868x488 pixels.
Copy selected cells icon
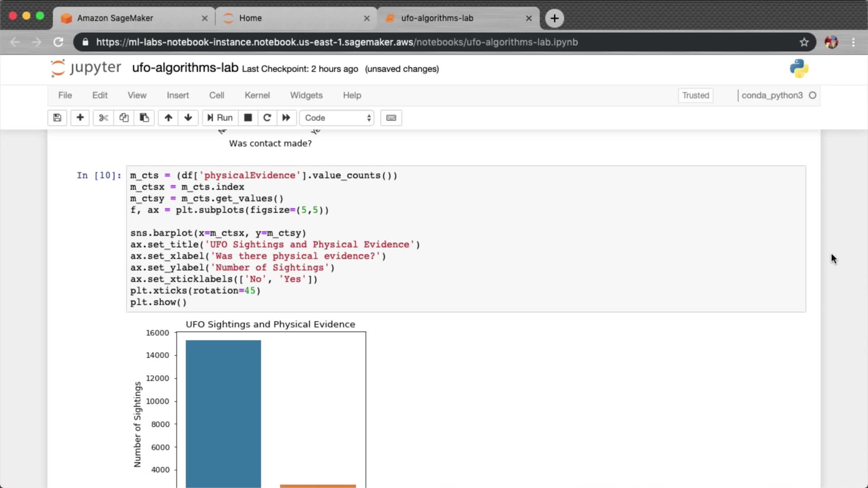click(124, 118)
